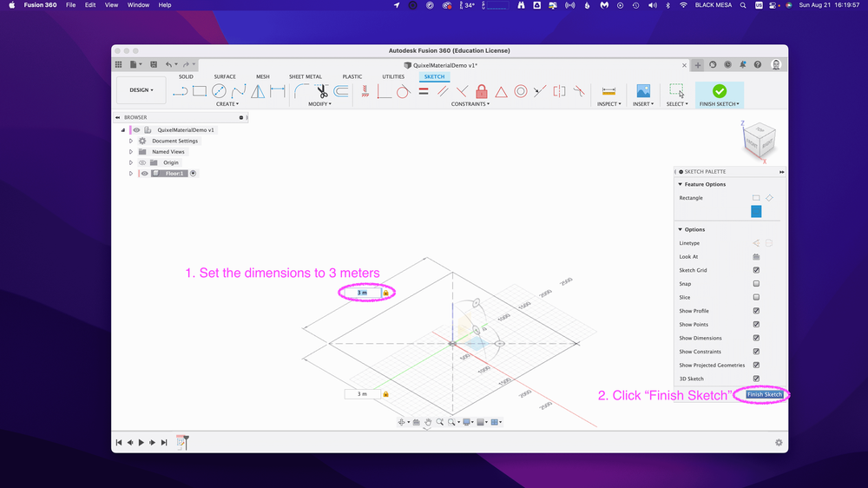Apply the Tangent constraint
Image resolution: width=868 pixels, height=488 pixels.
[x=403, y=91]
